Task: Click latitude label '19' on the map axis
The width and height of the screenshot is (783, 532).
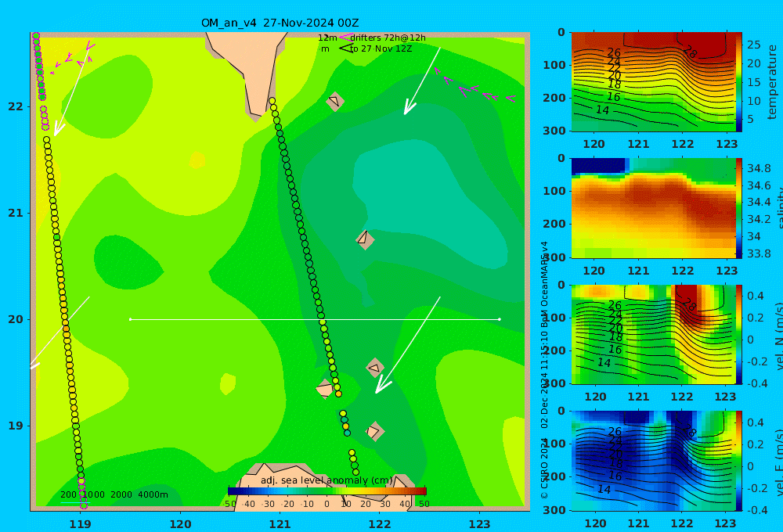Action: 16,426
